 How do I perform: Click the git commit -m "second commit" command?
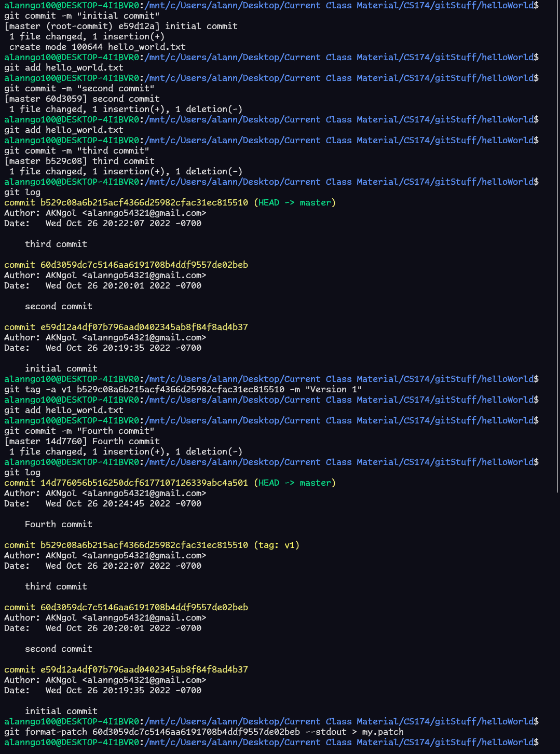tap(79, 88)
